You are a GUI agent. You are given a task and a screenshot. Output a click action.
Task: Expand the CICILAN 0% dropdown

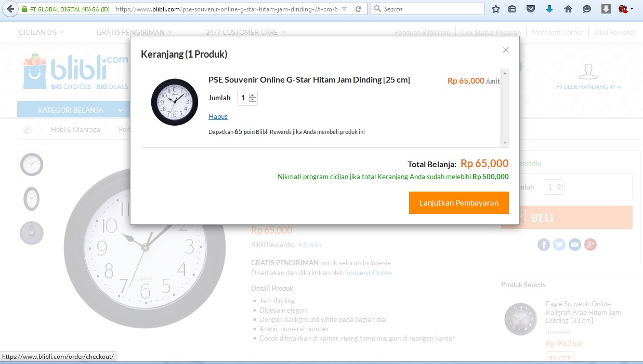[42, 32]
